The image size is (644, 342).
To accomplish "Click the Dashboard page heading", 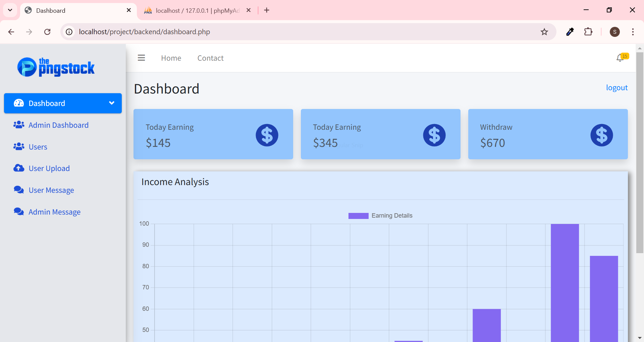I will (x=167, y=89).
